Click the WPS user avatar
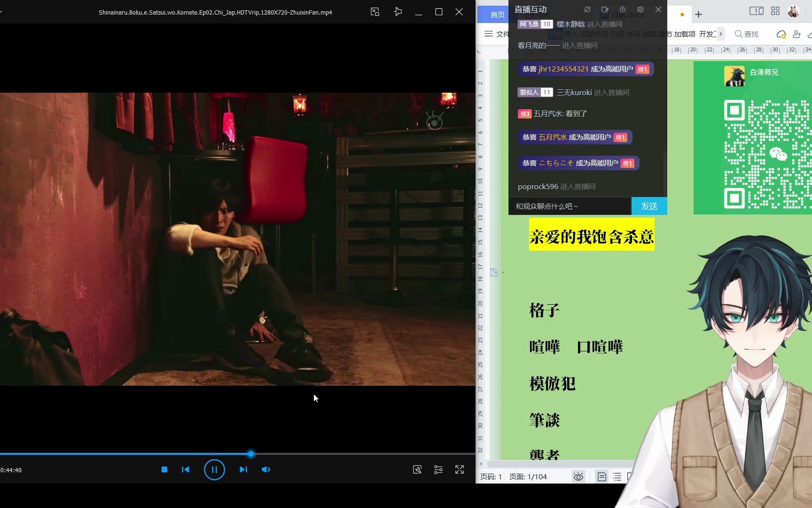 click(x=794, y=11)
